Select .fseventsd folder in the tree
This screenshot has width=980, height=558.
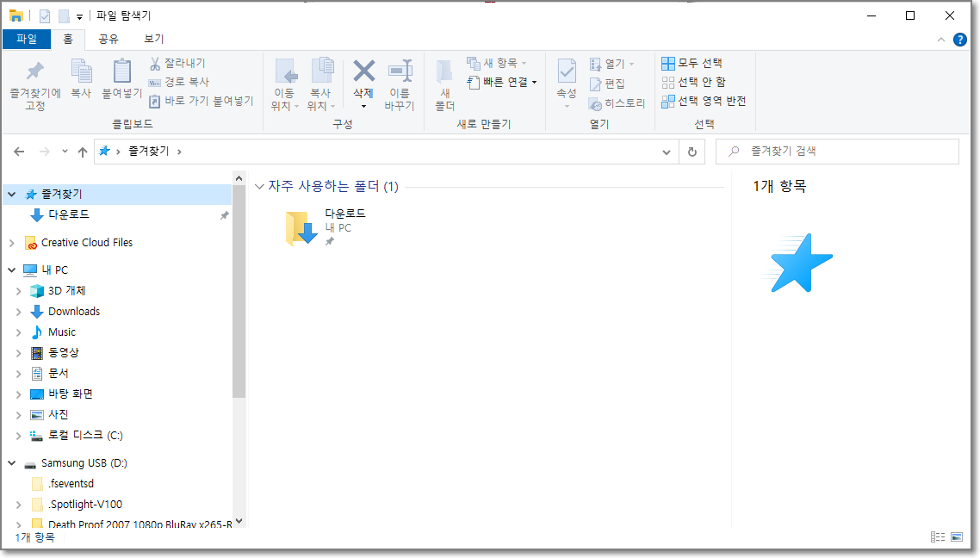click(71, 484)
